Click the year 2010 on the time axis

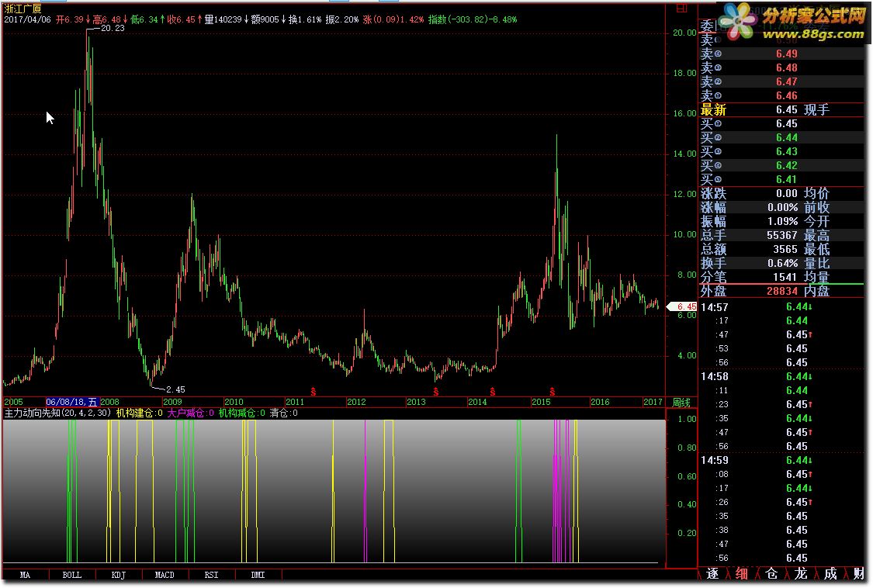234,402
